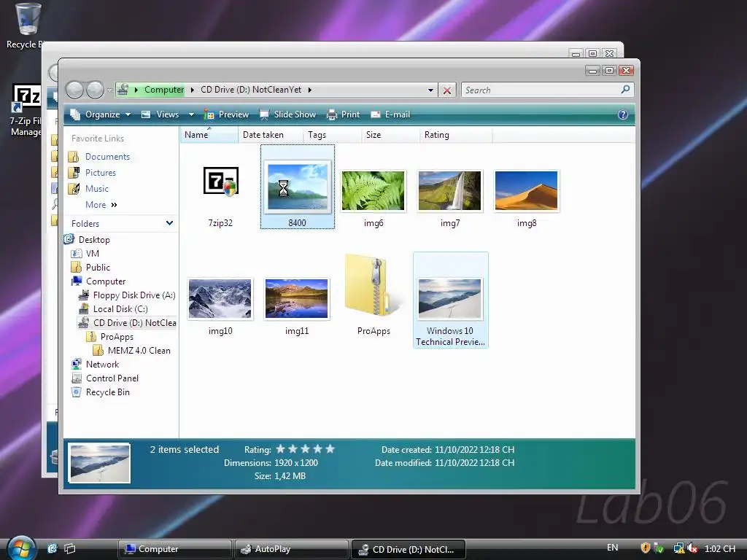Open the recent pages dropdown arrow
The width and height of the screenshot is (747, 560).
tap(109, 90)
